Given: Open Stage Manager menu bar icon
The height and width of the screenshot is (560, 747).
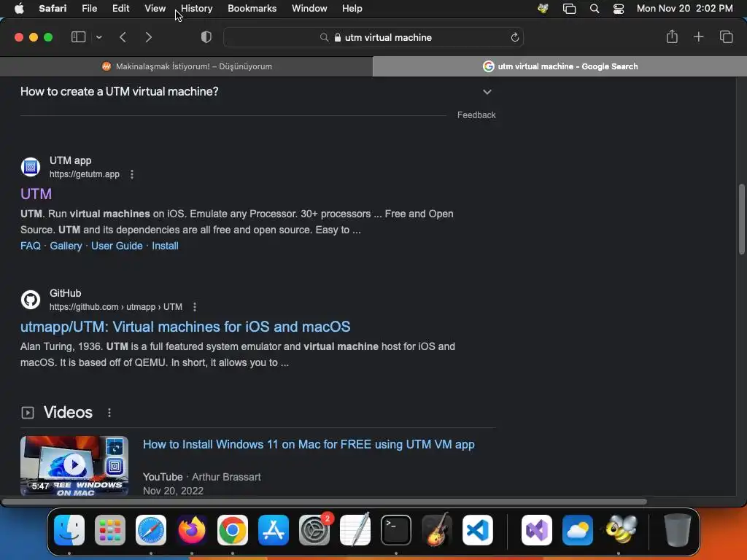Looking at the screenshot, I should pos(569,8).
